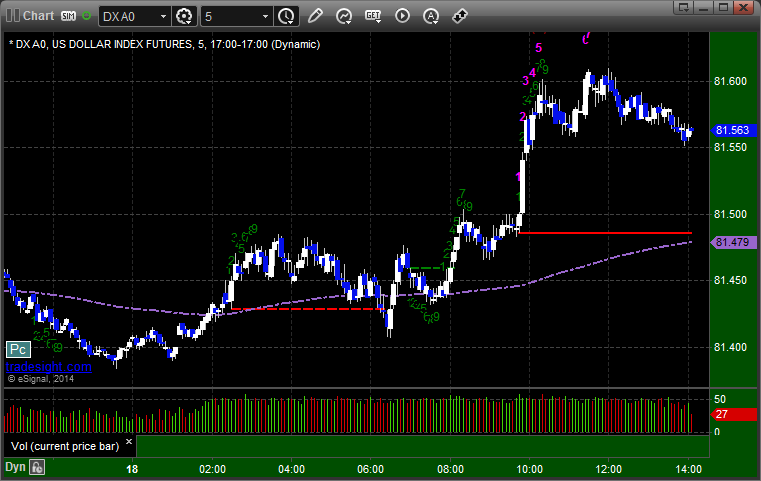Click the 06:00 time axis label
This screenshot has width=761, height=481.
(x=371, y=469)
